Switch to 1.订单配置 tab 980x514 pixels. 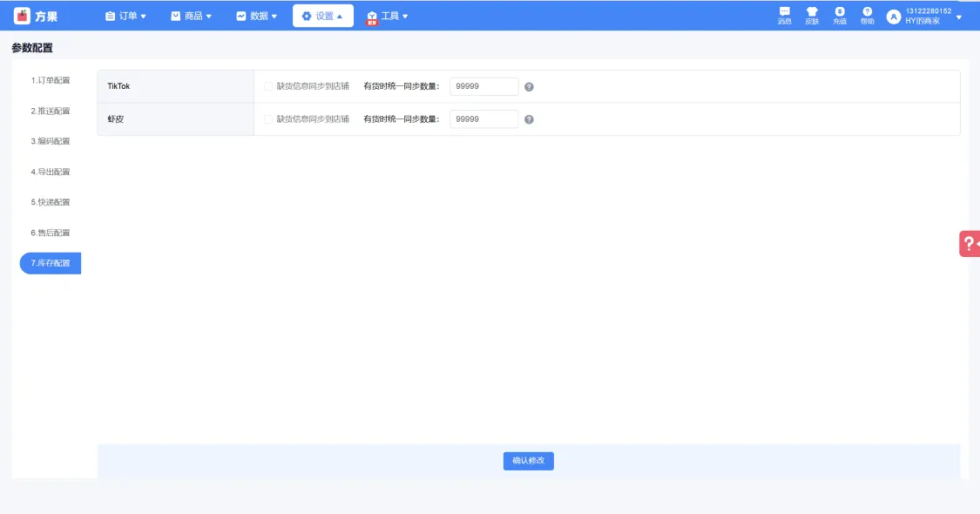click(x=51, y=81)
